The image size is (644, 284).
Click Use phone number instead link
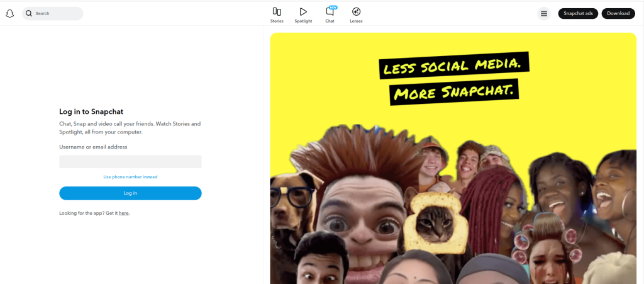pos(130,177)
